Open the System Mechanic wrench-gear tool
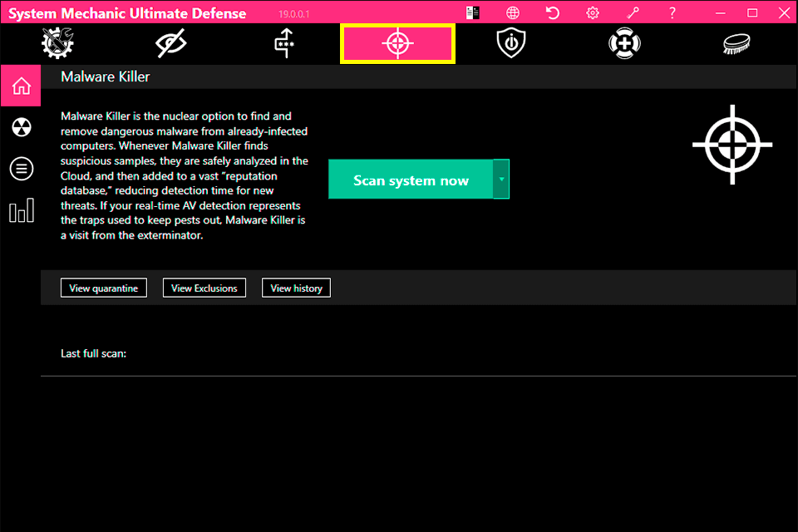The width and height of the screenshot is (798, 532). [57, 42]
